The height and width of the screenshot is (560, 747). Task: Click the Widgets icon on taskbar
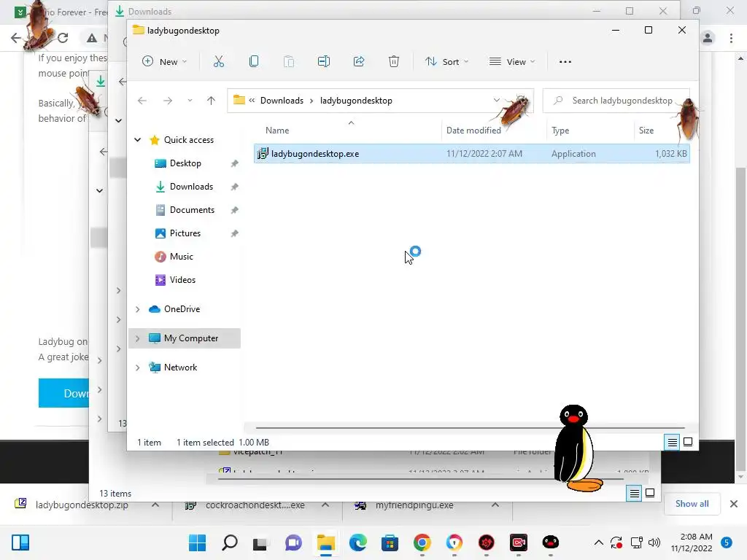click(x=20, y=542)
